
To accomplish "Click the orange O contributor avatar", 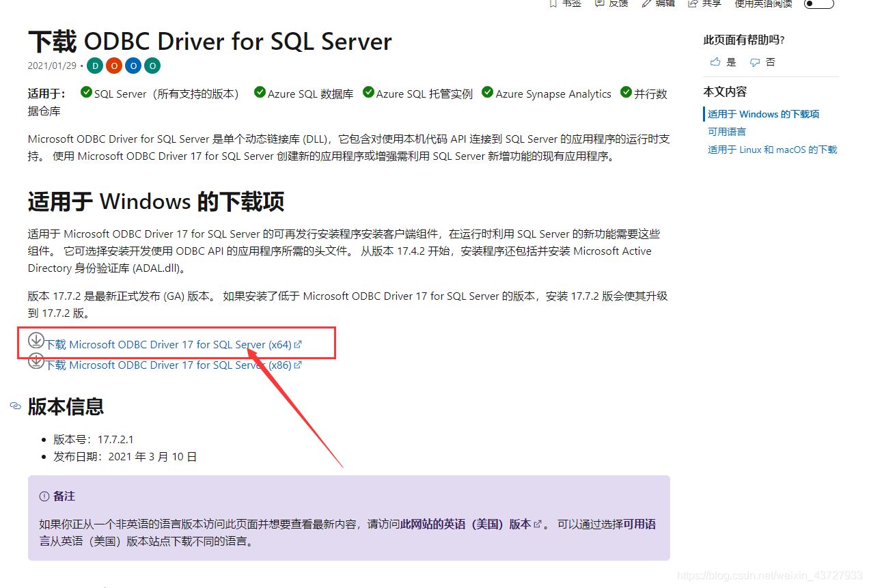I will click(x=113, y=66).
